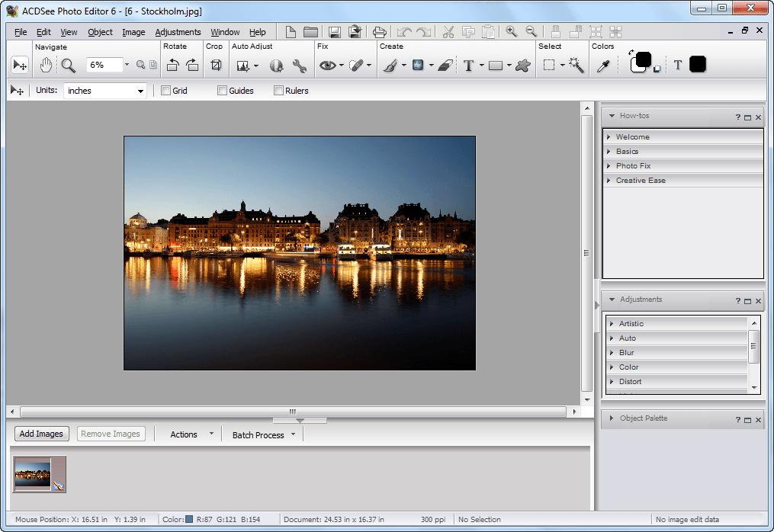Turn on the Rulers checkbox

(278, 91)
